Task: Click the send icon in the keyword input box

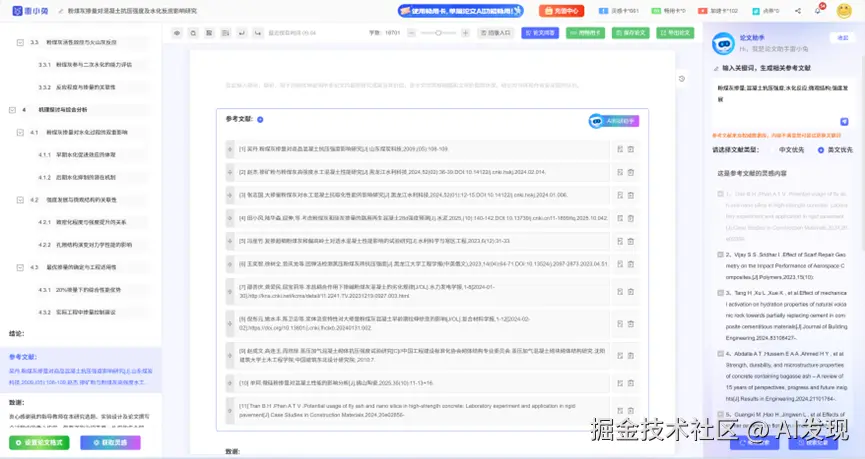Action: point(844,121)
